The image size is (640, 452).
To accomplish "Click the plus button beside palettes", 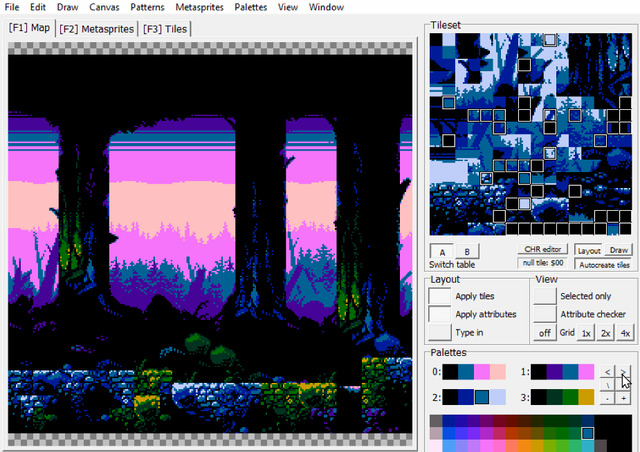I will click(x=623, y=398).
